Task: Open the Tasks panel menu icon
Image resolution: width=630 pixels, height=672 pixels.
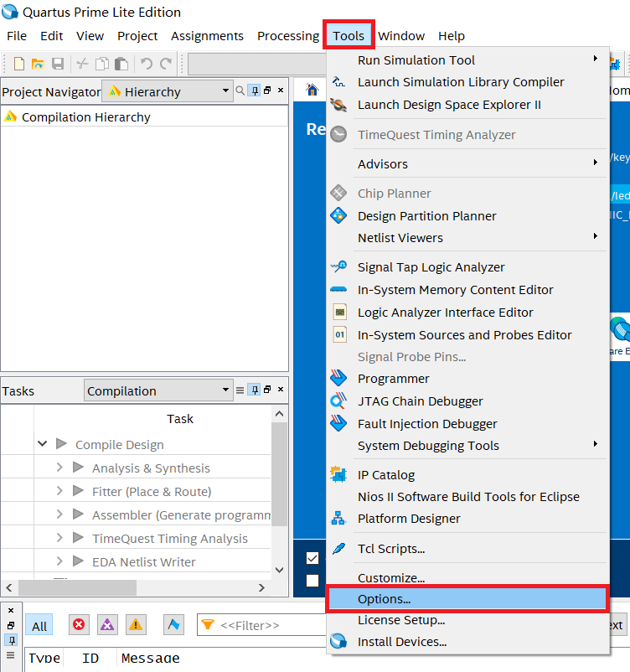Action: tap(240, 390)
